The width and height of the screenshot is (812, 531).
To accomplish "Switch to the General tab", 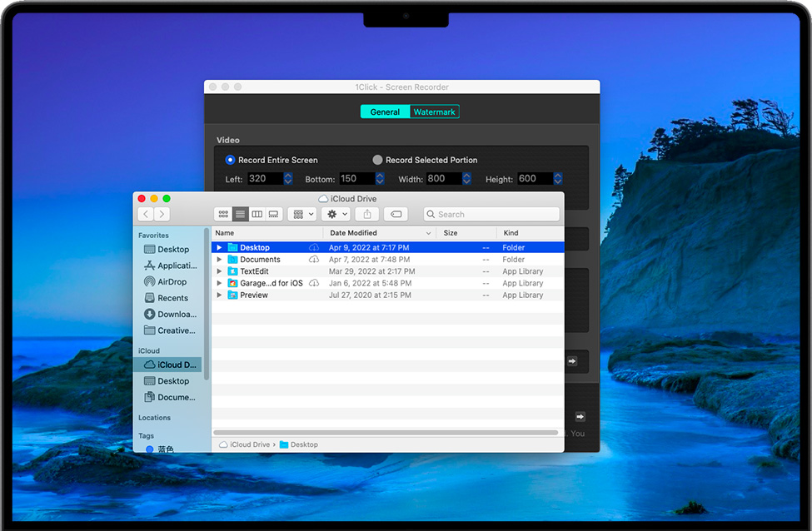I will [385, 112].
